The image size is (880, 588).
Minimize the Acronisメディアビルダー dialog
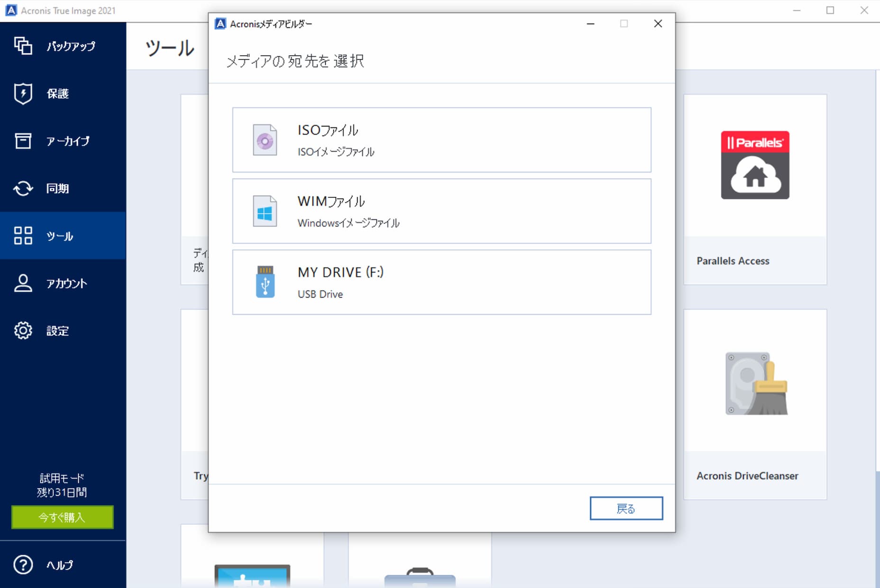(590, 24)
